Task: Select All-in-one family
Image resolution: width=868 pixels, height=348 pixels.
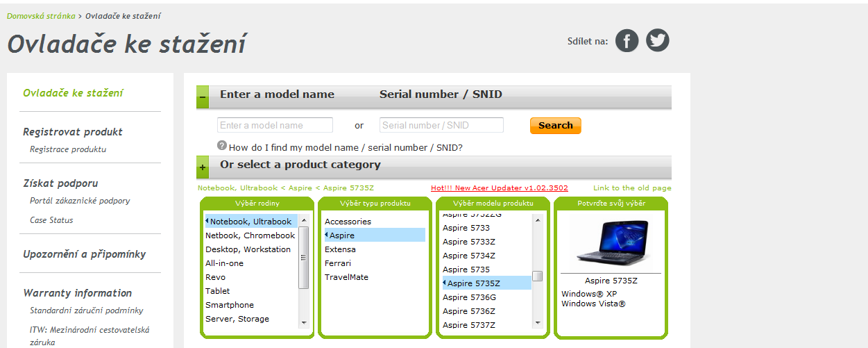Action: [225, 263]
